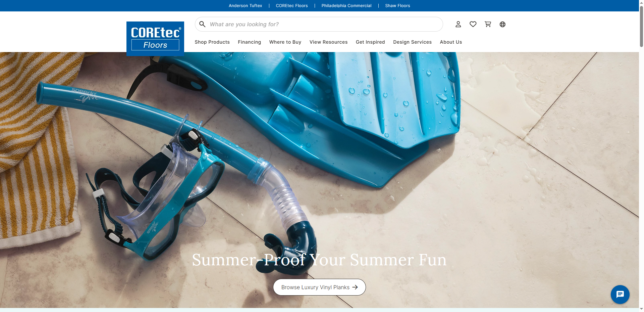Open the user account icon
This screenshot has width=644, height=312.
tap(458, 24)
